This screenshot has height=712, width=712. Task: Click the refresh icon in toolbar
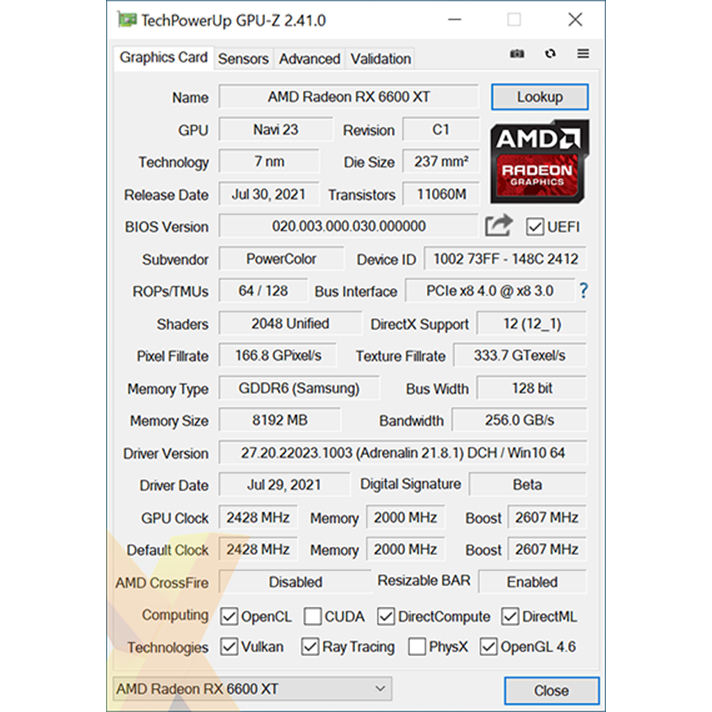pos(550,54)
